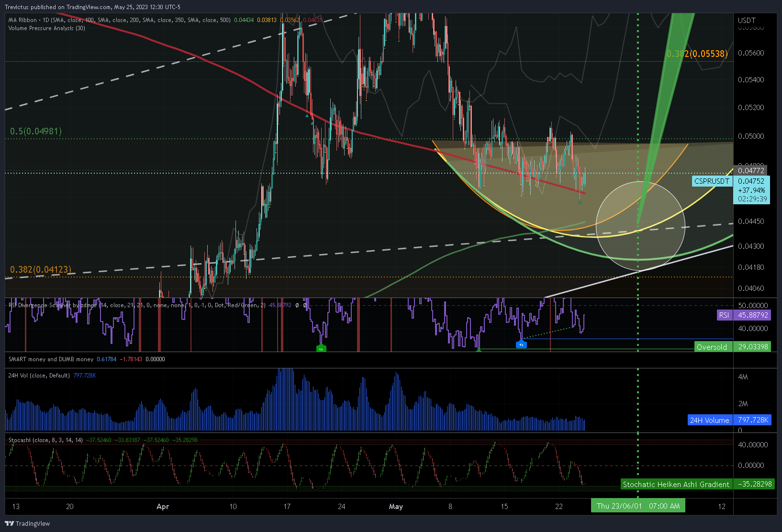Click the 0.05400 price axis level

(x=751, y=80)
